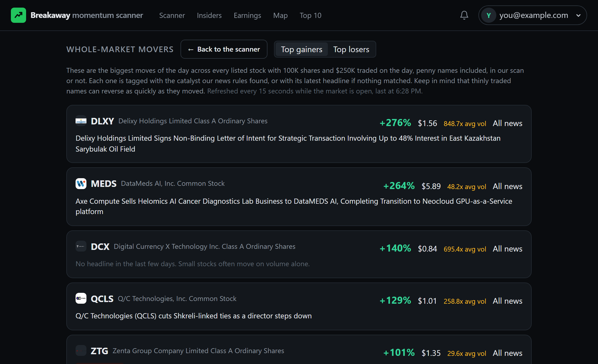Viewport: 598px width, 364px height.
Task: Click the DataMeds AI, Inc. company name
Action: 173,184
